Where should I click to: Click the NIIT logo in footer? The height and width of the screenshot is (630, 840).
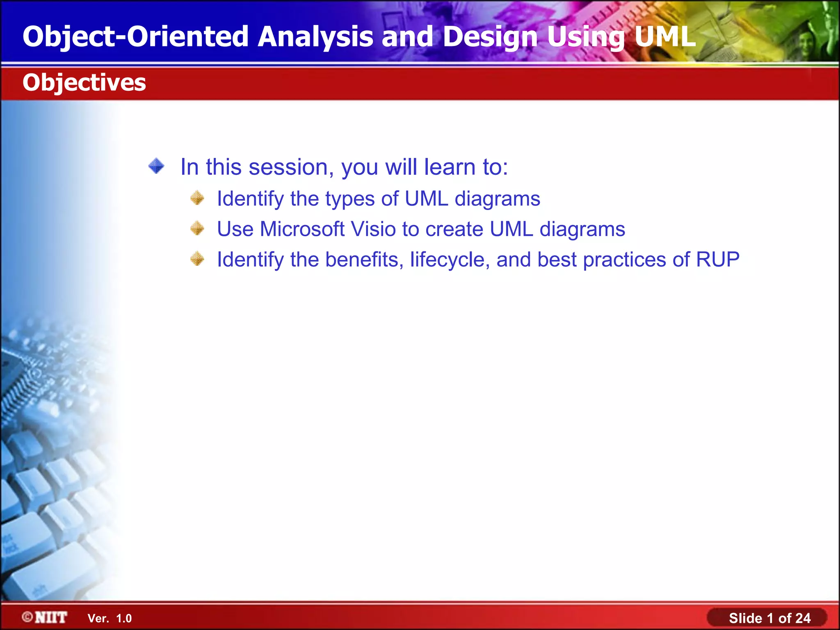pos(51,617)
